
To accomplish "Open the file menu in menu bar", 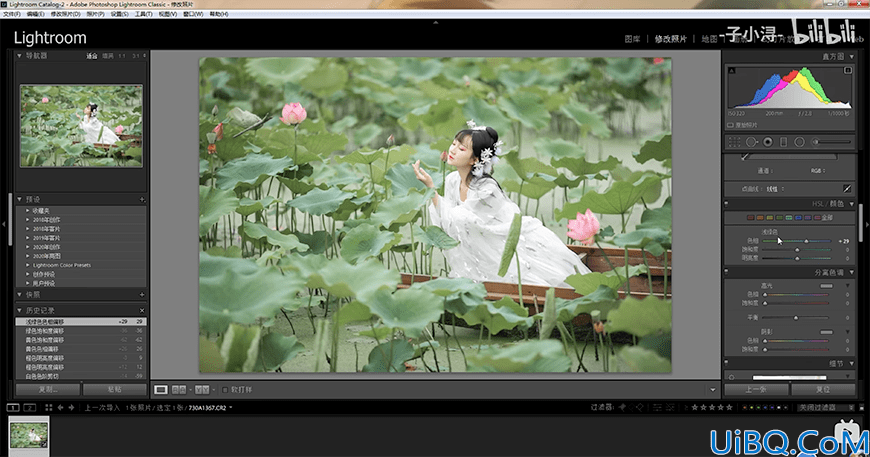I will [12, 14].
